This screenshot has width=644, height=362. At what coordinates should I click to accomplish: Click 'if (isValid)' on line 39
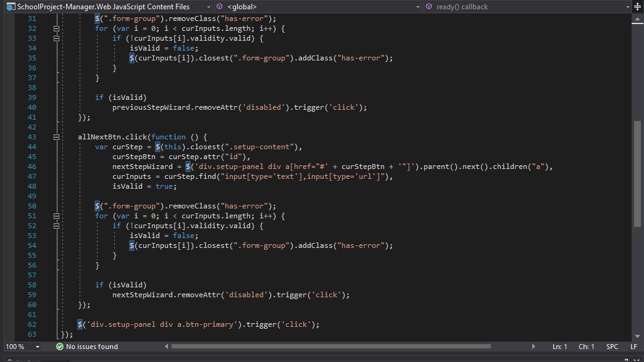[121, 97]
